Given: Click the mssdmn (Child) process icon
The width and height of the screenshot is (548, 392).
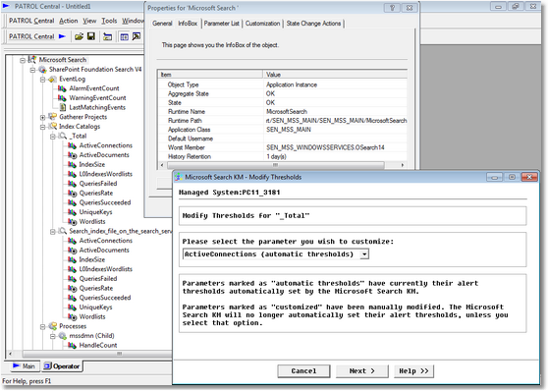Looking at the screenshot, I should click(x=63, y=336).
